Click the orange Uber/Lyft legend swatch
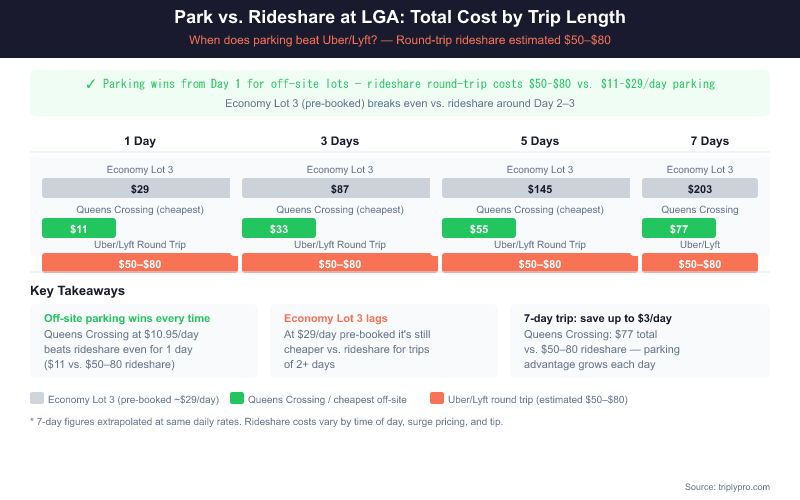The width and height of the screenshot is (800, 500). click(x=437, y=398)
